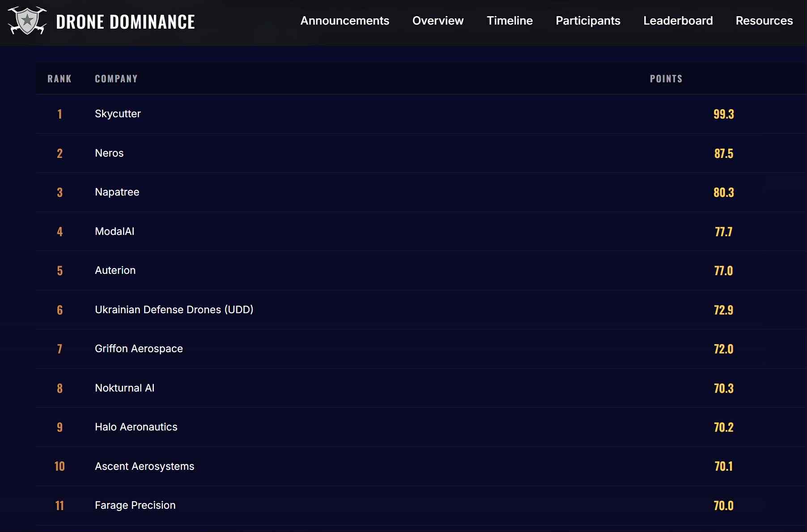Viewport: 807px width, 532px height.
Task: Click the Neros company name
Action: click(x=109, y=153)
